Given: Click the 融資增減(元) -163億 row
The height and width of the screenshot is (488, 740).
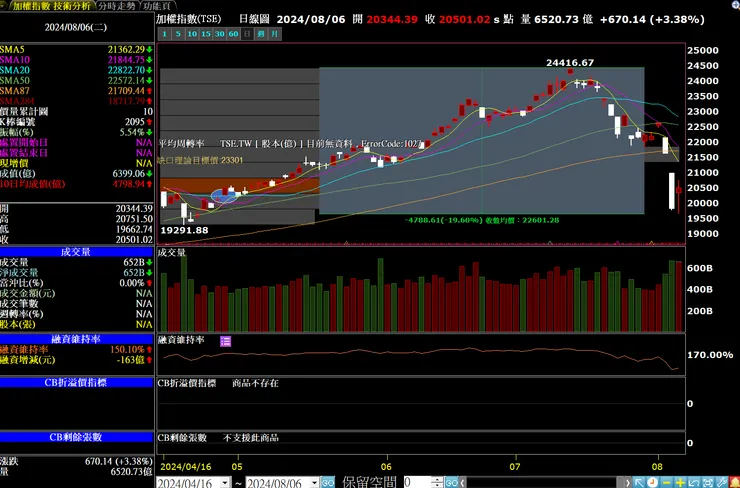Looking at the screenshot, I should point(76,360).
